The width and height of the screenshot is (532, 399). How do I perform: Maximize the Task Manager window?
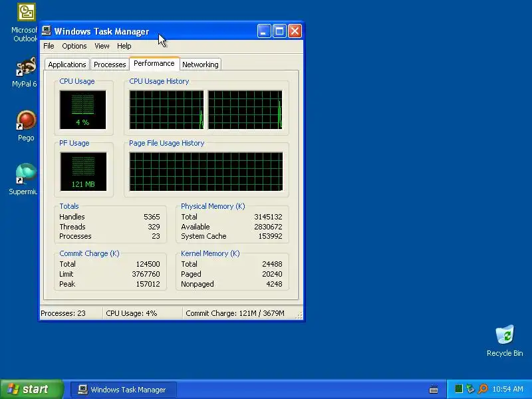(x=279, y=31)
